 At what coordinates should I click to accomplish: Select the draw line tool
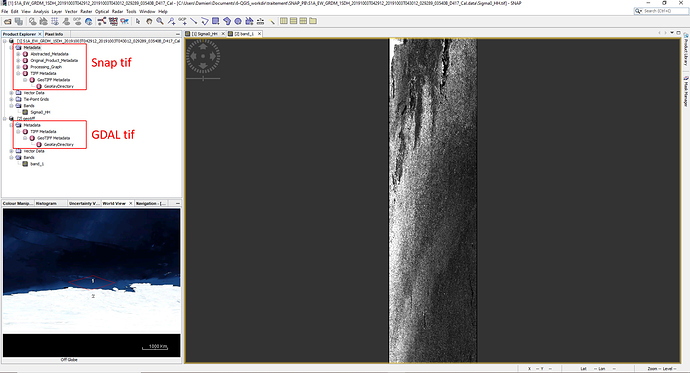(x=194, y=21)
